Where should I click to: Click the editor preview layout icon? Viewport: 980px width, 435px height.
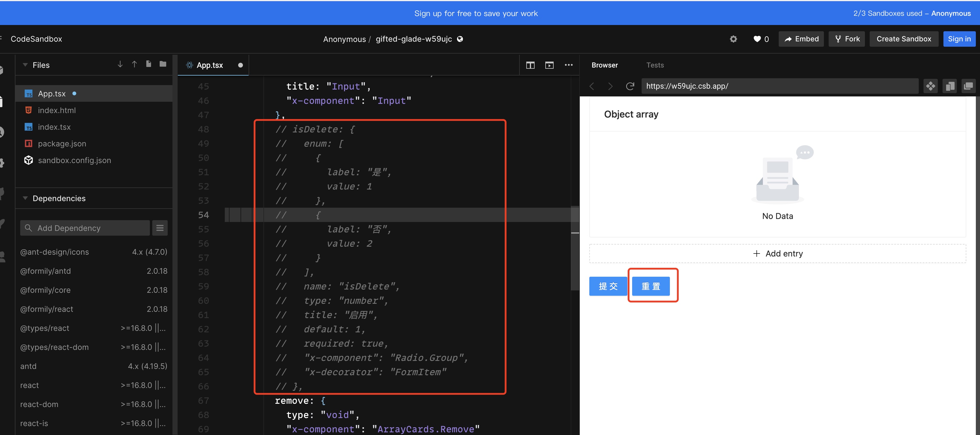click(x=549, y=65)
